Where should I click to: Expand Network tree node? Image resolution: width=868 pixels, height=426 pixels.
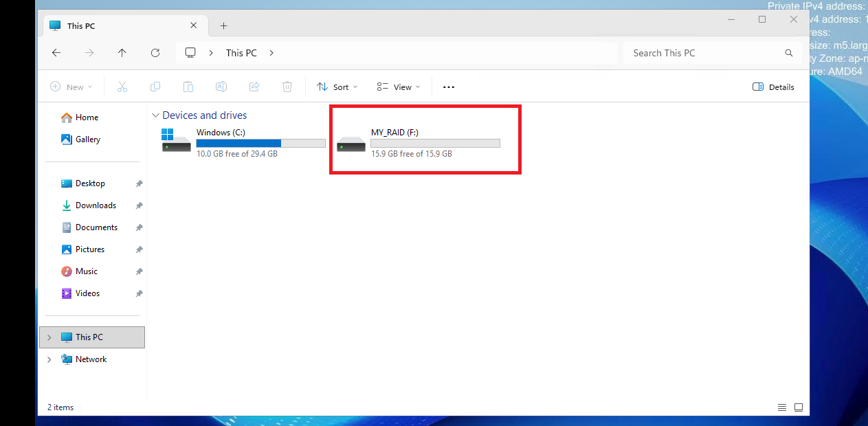49,359
